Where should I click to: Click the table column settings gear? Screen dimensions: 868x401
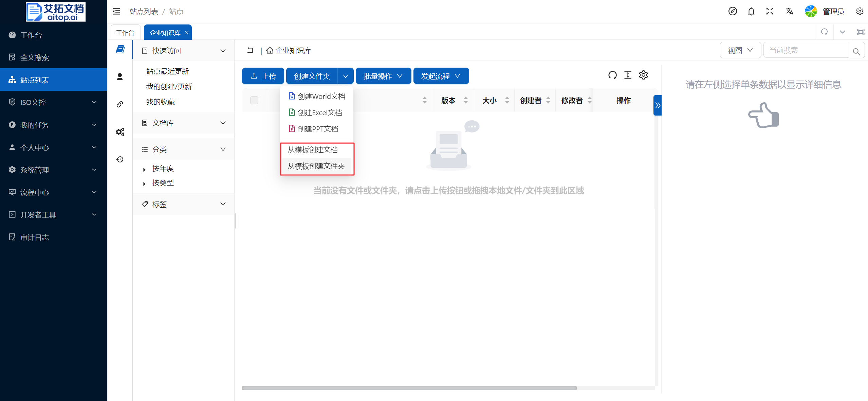[x=643, y=75]
